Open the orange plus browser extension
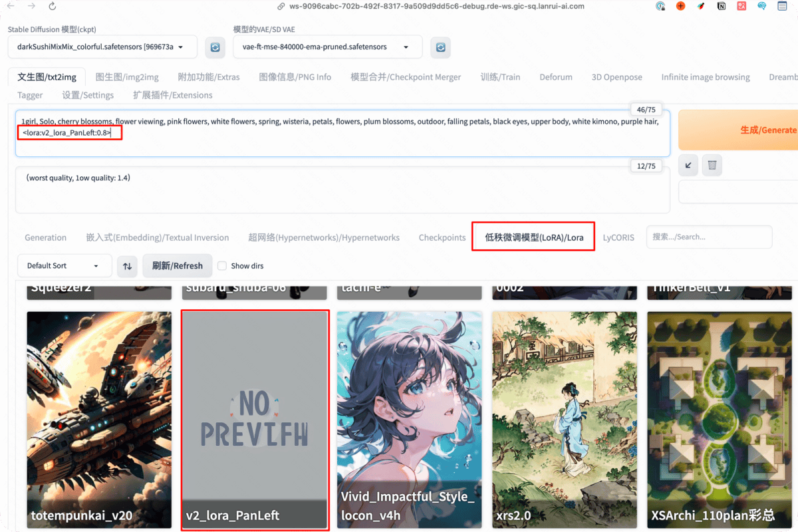 pos(680,6)
